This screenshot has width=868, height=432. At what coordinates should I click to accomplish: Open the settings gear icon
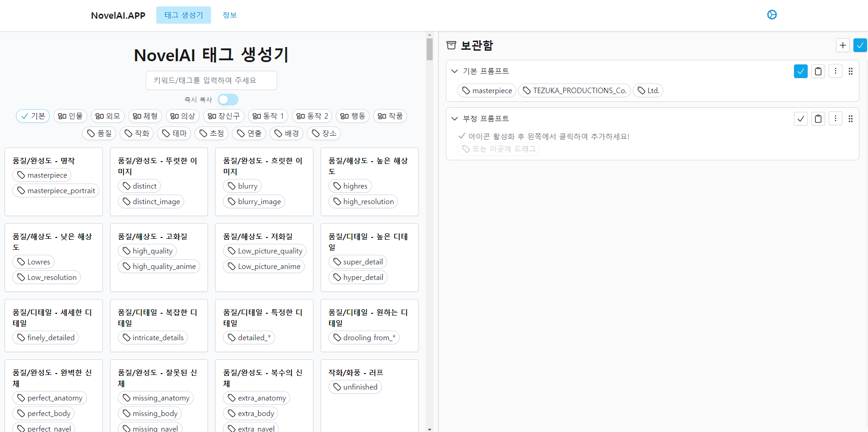[772, 15]
